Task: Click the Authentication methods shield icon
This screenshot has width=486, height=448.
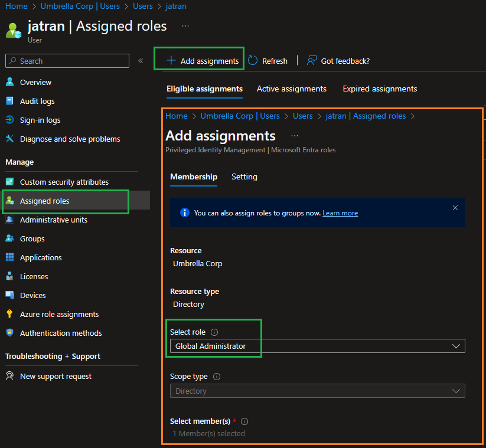Action: coord(9,333)
